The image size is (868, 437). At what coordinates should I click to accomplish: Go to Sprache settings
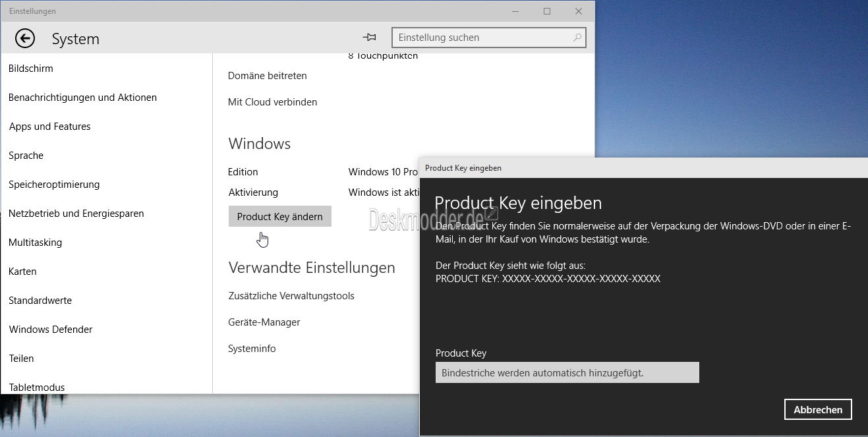[26, 156]
